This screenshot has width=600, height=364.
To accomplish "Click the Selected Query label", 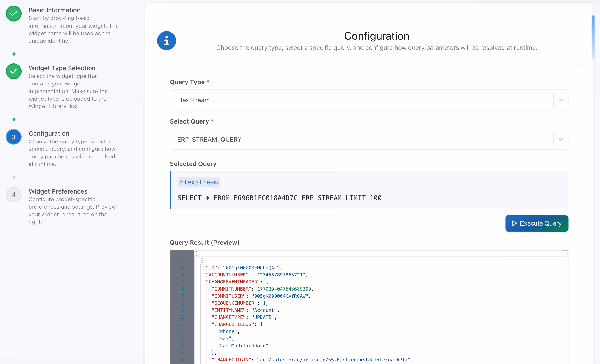I will pos(193,164).
